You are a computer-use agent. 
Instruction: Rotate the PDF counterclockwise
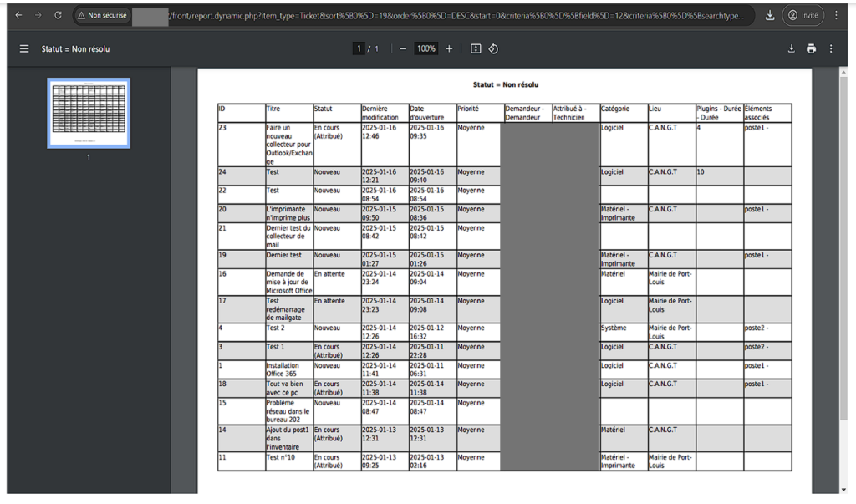[493, 49]
